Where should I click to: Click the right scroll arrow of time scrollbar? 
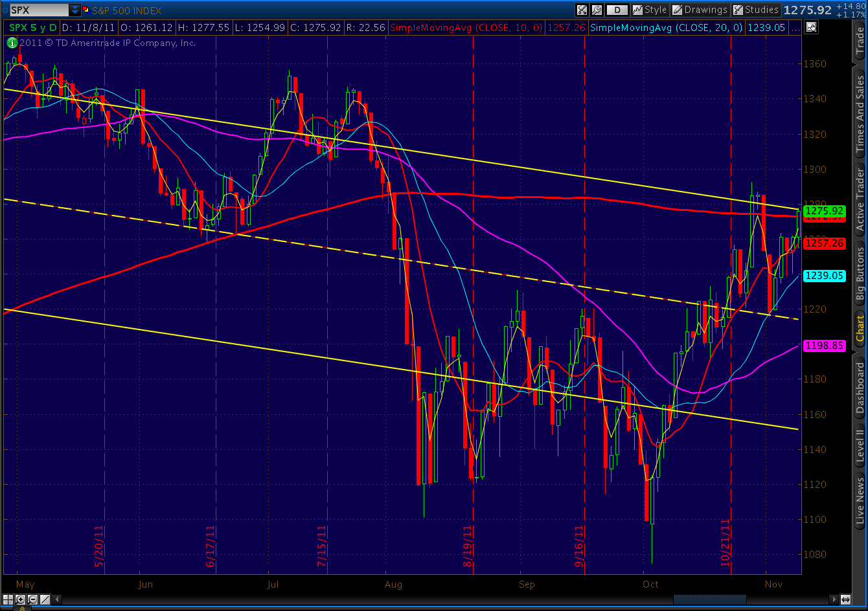coord(834,599)
